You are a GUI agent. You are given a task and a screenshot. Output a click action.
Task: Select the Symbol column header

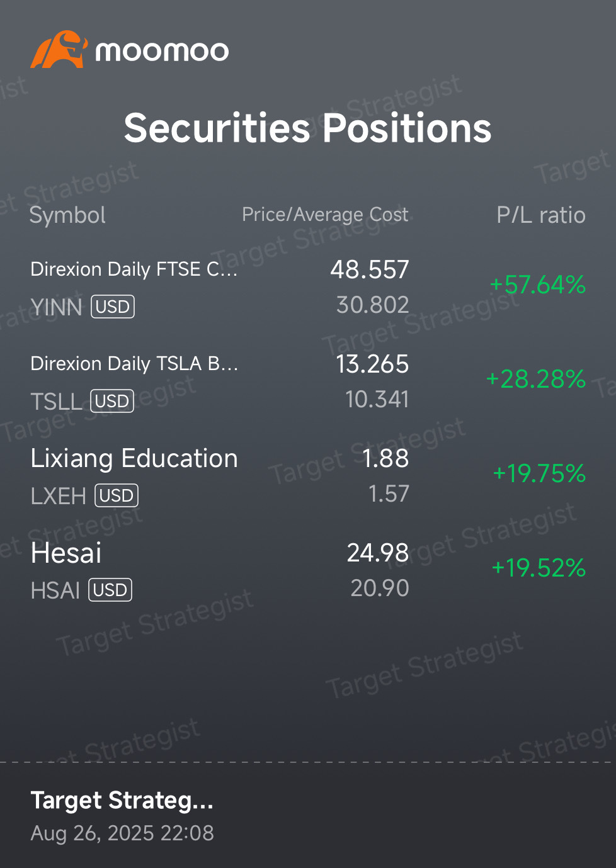(x=67, y=215)
